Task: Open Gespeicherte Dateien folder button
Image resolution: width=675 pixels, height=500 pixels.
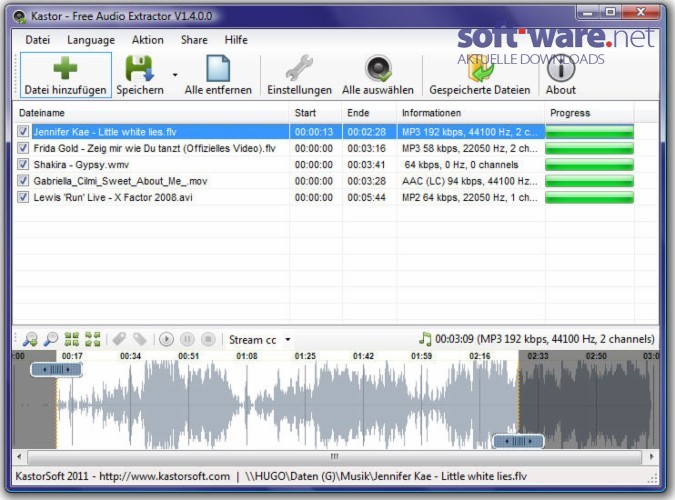Action: 480,75
